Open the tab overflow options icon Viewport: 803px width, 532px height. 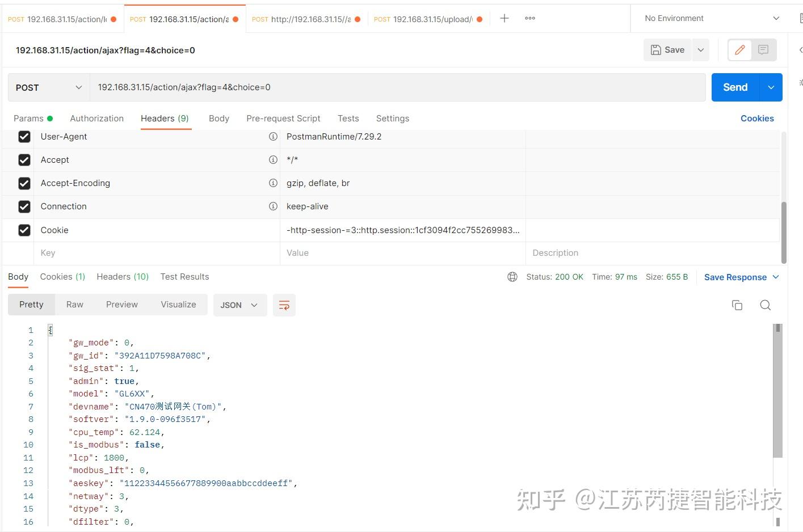pos(529,18)
